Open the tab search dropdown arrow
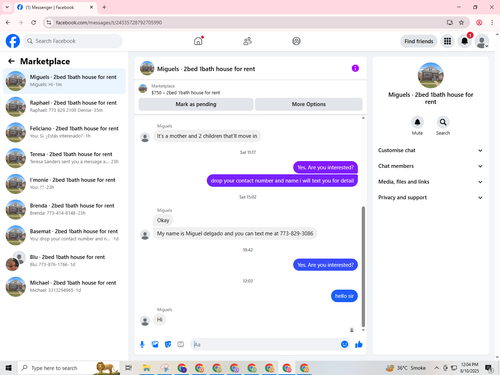 (7, 7)
